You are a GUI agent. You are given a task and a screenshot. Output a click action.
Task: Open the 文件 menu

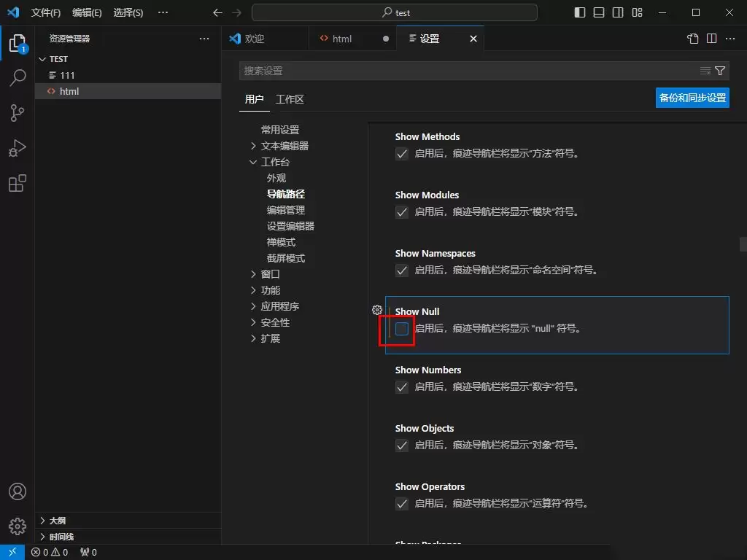pos(45,12)
